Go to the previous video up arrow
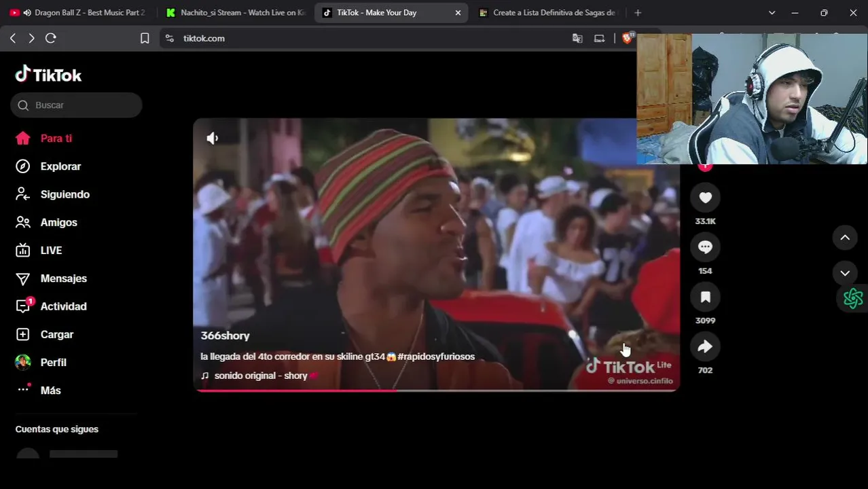The height and width of the screenshot is (489, 868). point(845,238)
